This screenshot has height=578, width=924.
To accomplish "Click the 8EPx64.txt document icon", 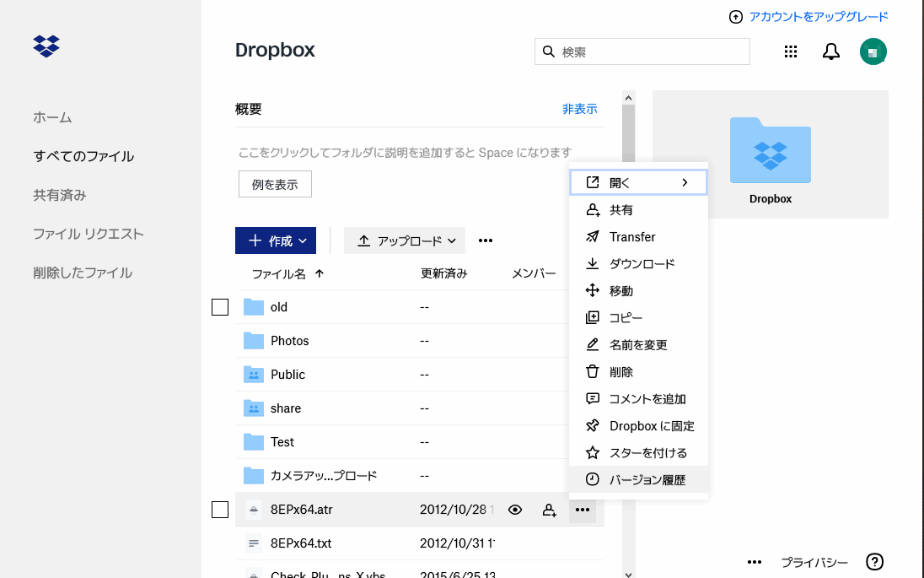I will pyautogui.click(x=254, y=543).
